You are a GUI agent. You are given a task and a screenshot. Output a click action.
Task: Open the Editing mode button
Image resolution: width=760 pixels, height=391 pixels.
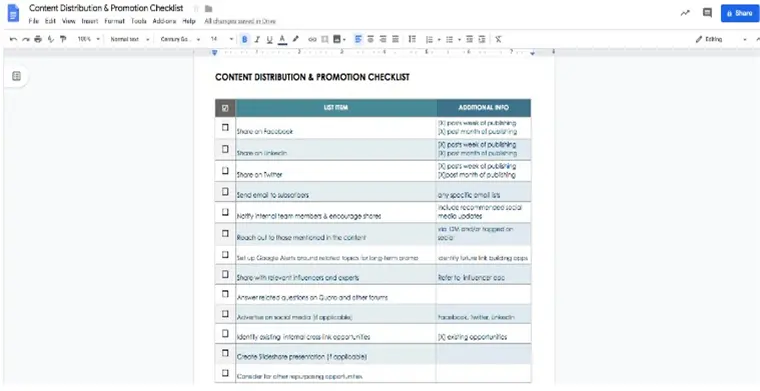point(721,39)
